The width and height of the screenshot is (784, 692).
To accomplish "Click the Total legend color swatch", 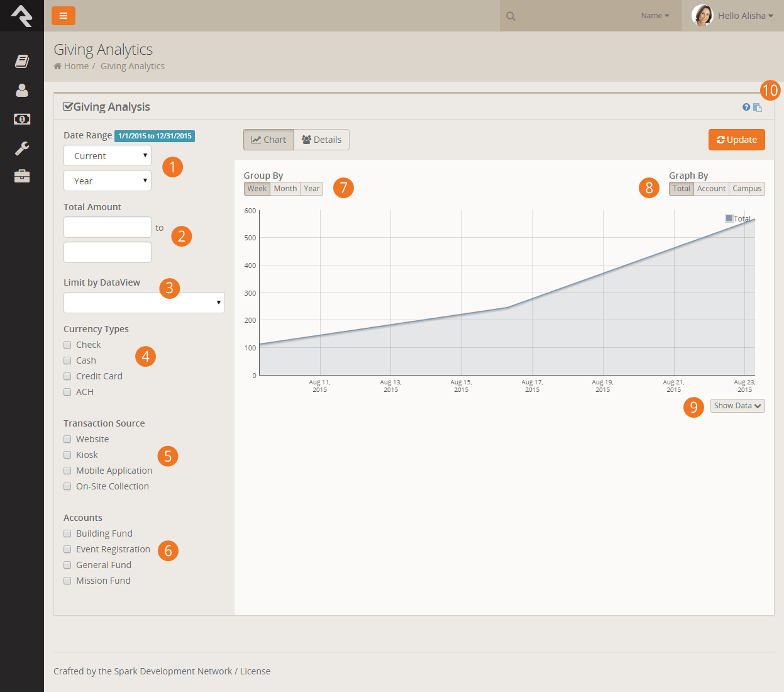I will tap(729, 218).
